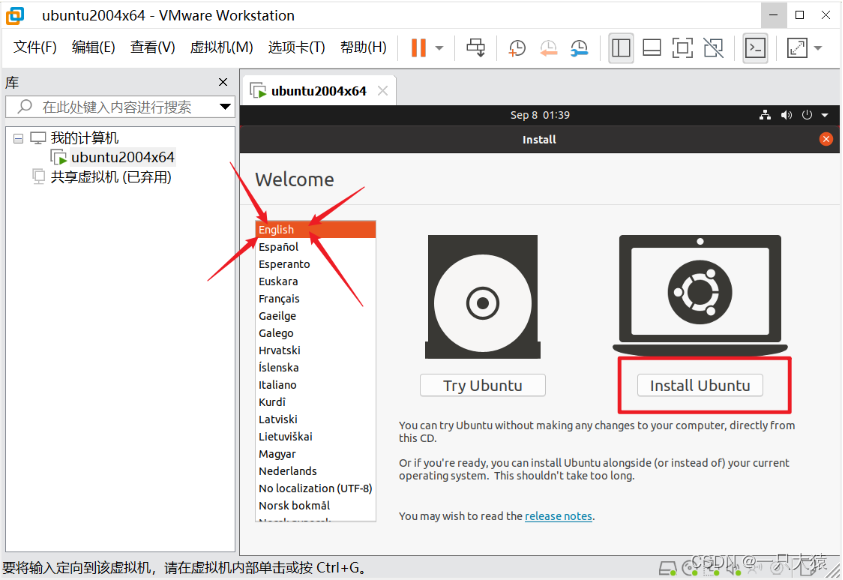The width and height of the screenshot is (843, 580).
Task: Open the snapshot manager wrench icon
Action: point(579,48)
